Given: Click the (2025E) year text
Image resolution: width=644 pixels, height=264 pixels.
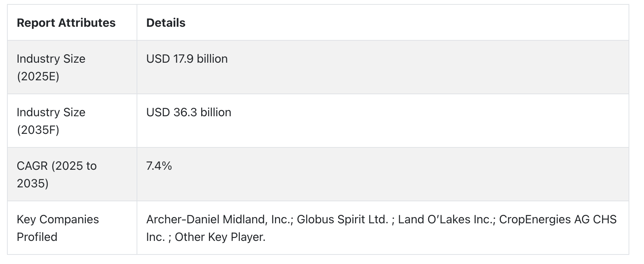Looking at the screenshot, I should 38,76.
